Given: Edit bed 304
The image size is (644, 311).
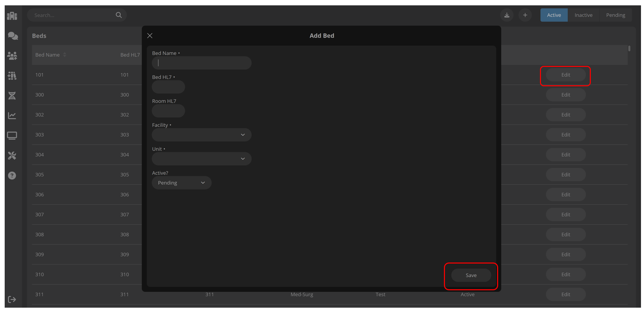Looking at the screenshot, I should click(x=566, y=155).
